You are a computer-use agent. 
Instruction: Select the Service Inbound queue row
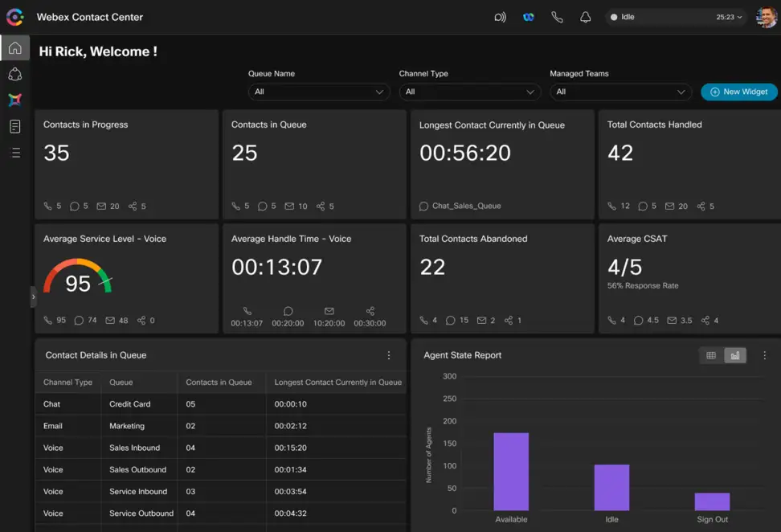pyautogui.click(x=221, y=492)
